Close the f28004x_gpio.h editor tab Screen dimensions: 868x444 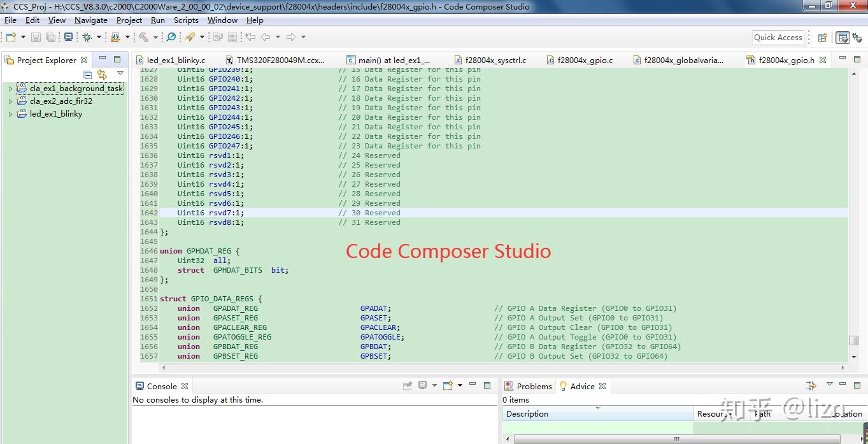click(x=823, y=60)
